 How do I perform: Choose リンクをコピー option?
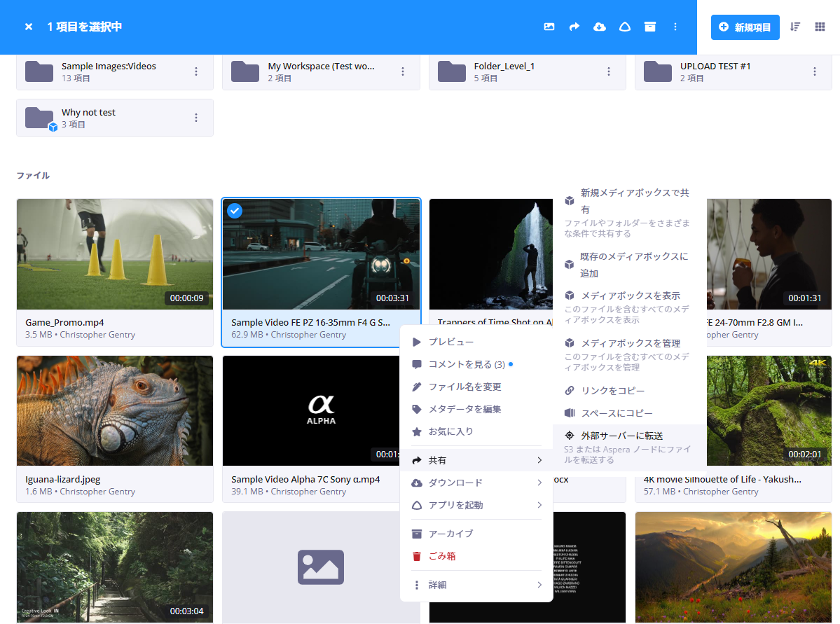point(629,391)
